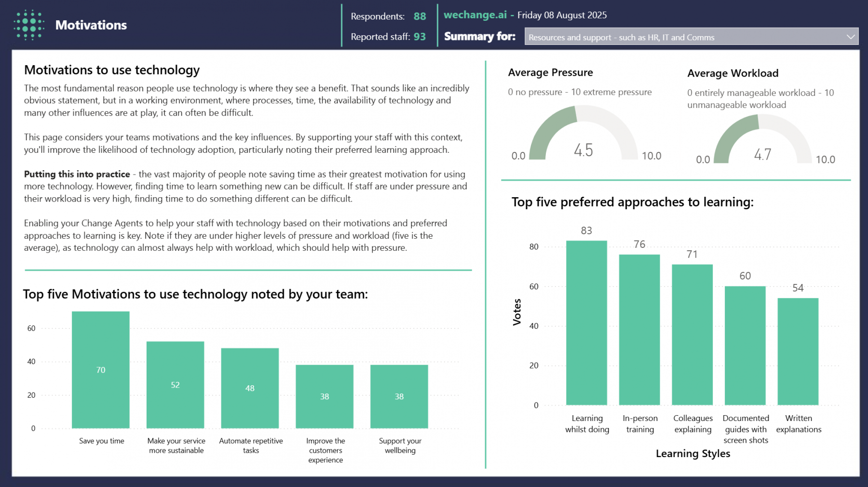The image size is (868, 487).
Task: Select the Improve the customers experience bar
Action: coord(325,396)
